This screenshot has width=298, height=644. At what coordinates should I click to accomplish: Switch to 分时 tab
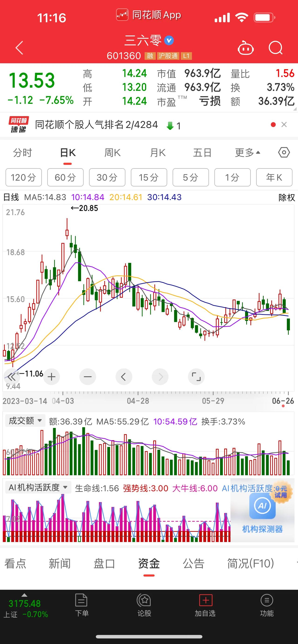(x=23, y=153)
